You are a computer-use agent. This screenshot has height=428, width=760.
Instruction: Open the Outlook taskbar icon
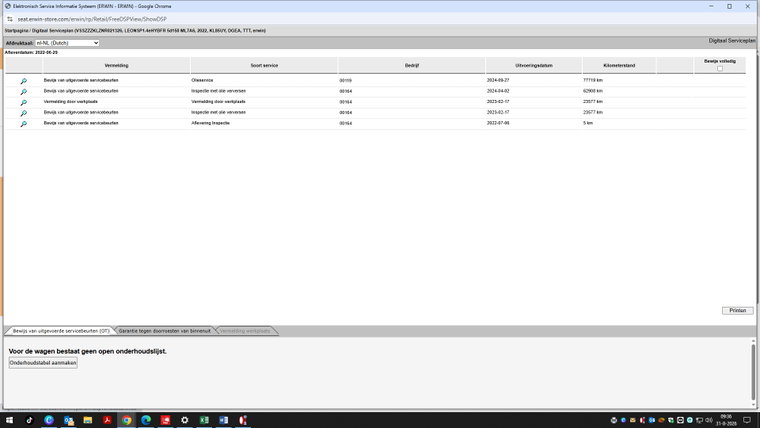[68, 420]
